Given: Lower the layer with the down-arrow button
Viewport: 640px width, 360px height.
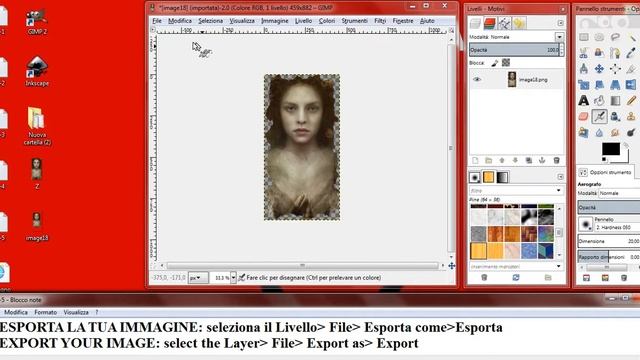Looking at the screenshot, I should [x=516, y=161].
